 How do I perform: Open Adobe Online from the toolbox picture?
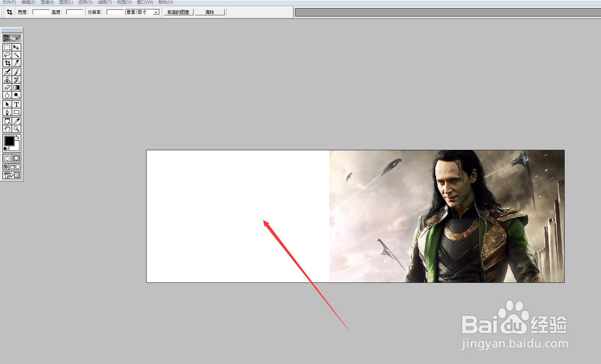tap(12, 38)
